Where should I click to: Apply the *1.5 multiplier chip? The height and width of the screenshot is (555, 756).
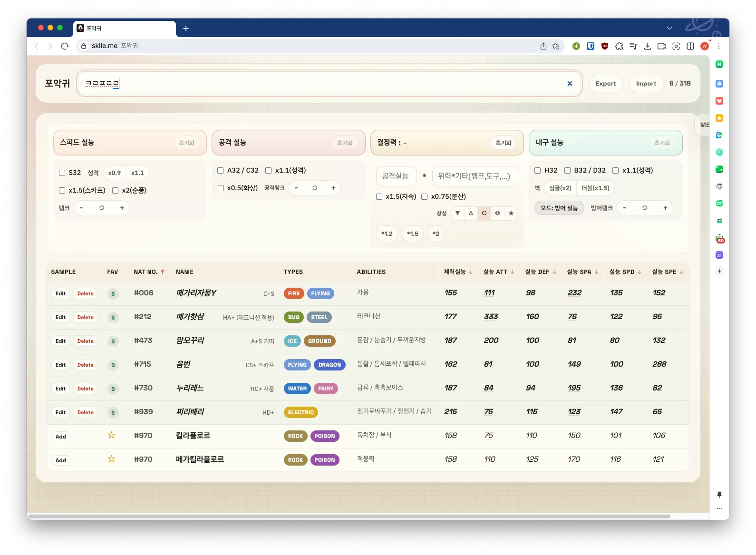(413, 234)
